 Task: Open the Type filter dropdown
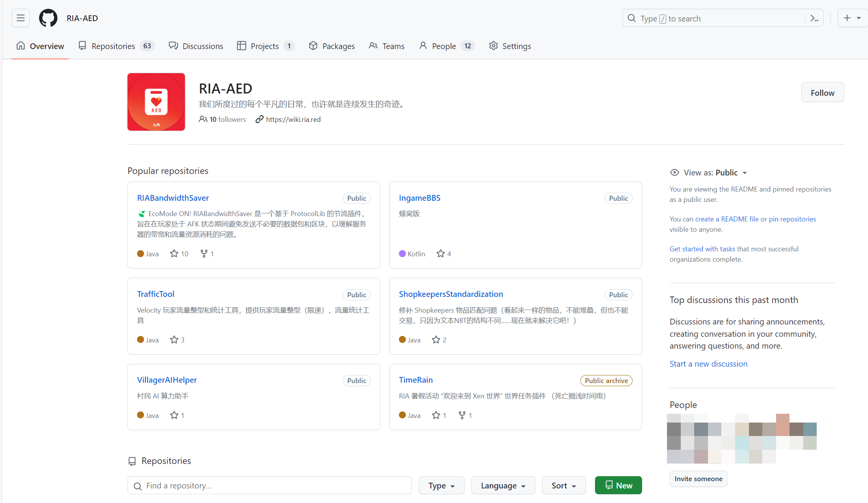(441, 485)
